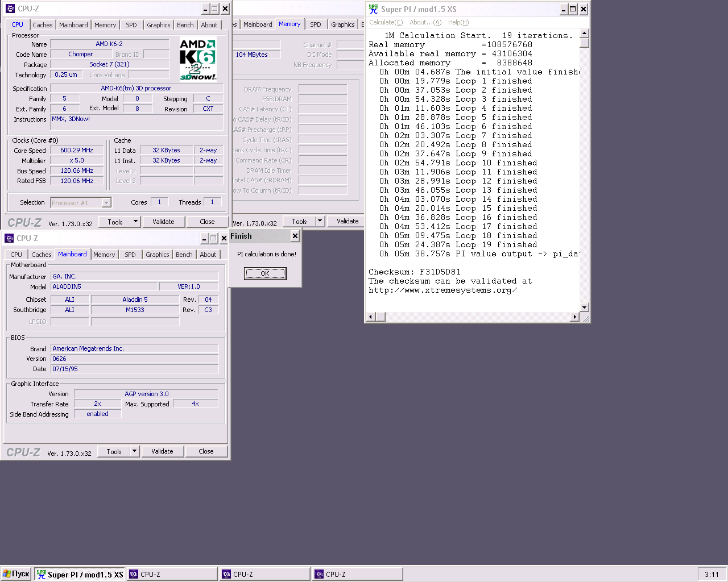Select the Bench tab in the Mainboard tab window
Image resolution: width=728 pixels, height=582 pixels.
pyautogui.click(x=184, y=255)
